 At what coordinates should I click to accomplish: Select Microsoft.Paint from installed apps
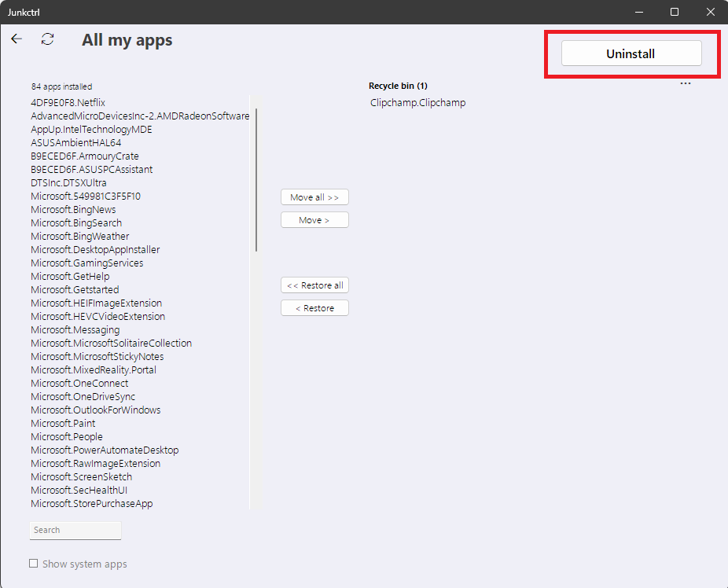pyautogui.click(x=63, y=424)
